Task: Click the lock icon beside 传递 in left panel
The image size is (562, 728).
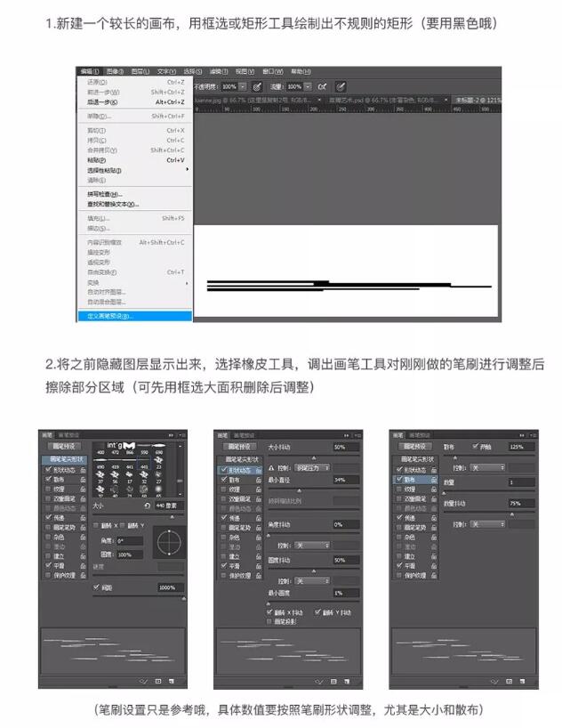Action: click(83, 518)
